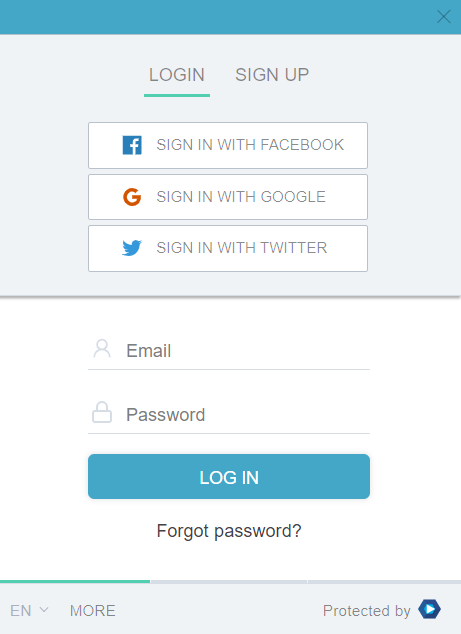Click the Facebook logo icon
The height and width of the screenshot is (634, 461).
[132, 145]
